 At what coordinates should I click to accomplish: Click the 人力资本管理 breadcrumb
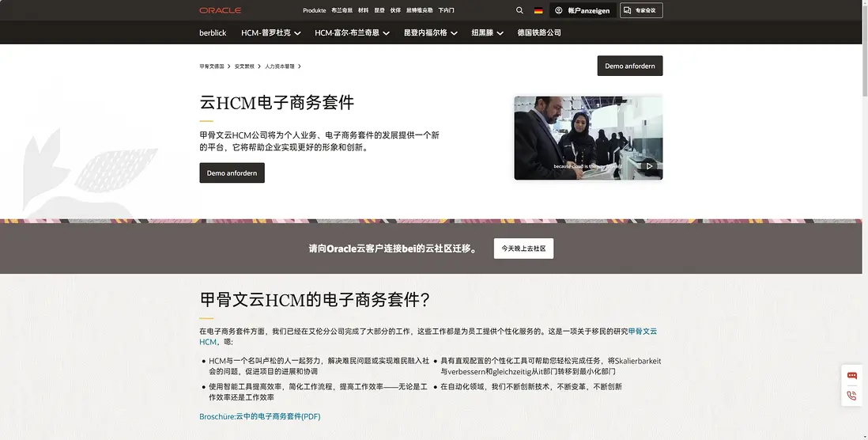[x=280, y=66]
